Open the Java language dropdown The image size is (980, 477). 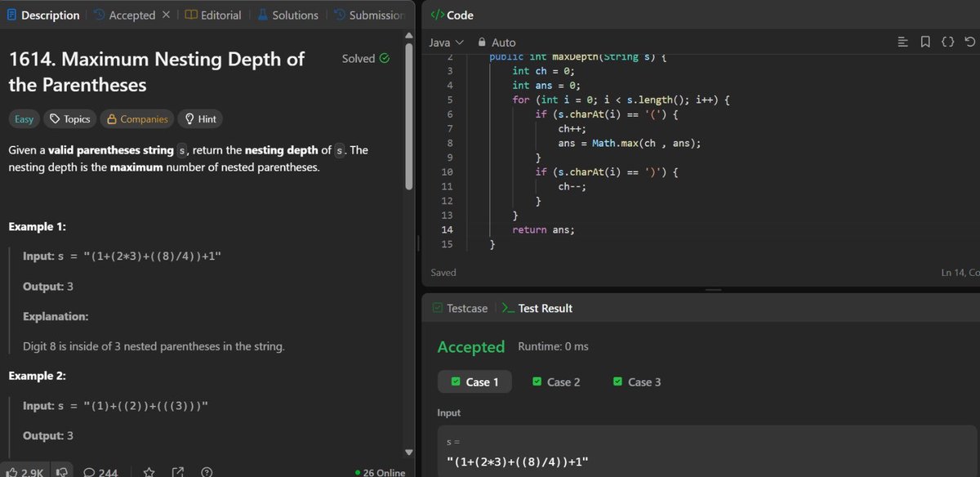point(446,42)
